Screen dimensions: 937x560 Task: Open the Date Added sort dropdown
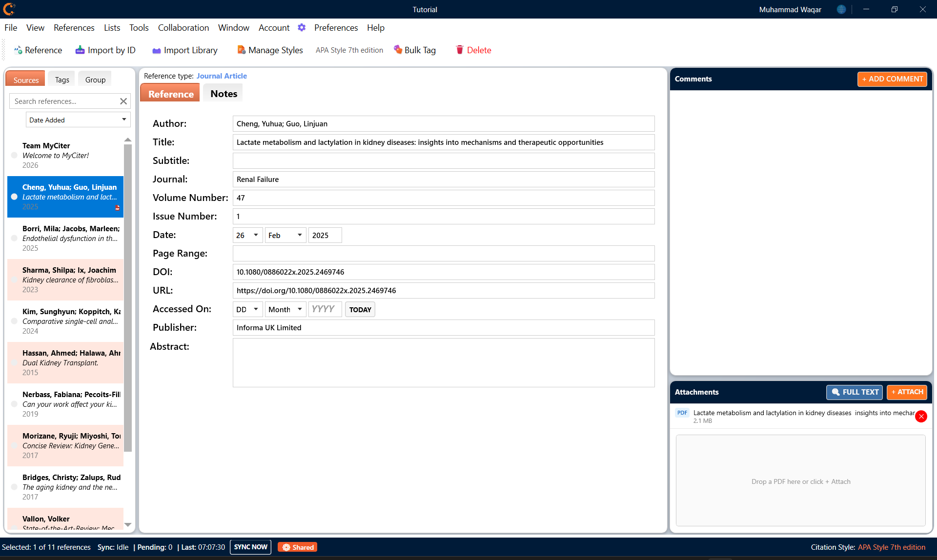pos(78,120)
